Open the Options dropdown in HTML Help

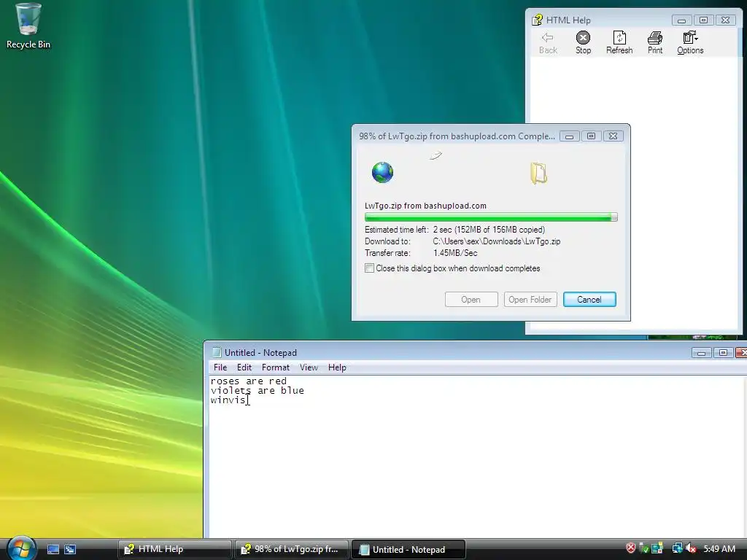(690, 42)
